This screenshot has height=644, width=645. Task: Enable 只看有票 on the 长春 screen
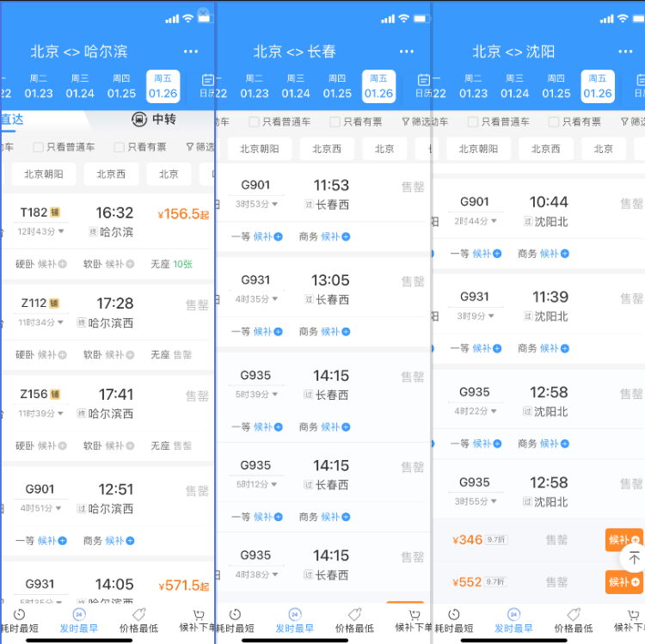point(335,122)
